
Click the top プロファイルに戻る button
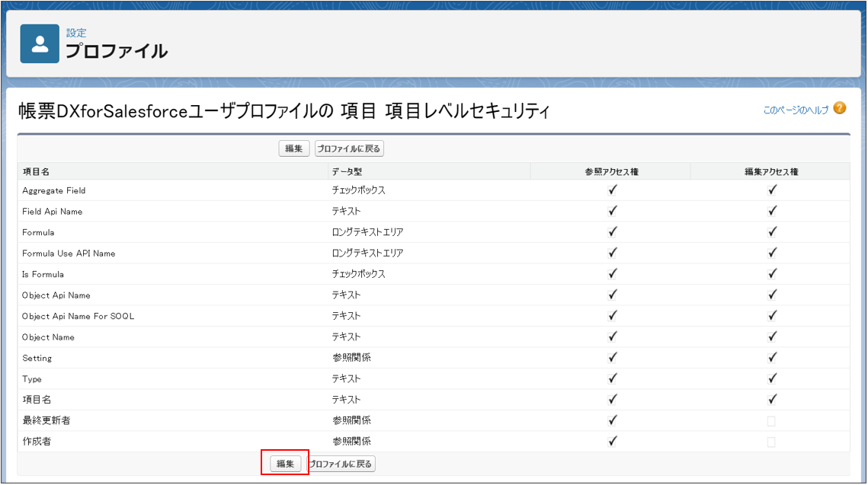pyautogui.click(x=349, y=148)
